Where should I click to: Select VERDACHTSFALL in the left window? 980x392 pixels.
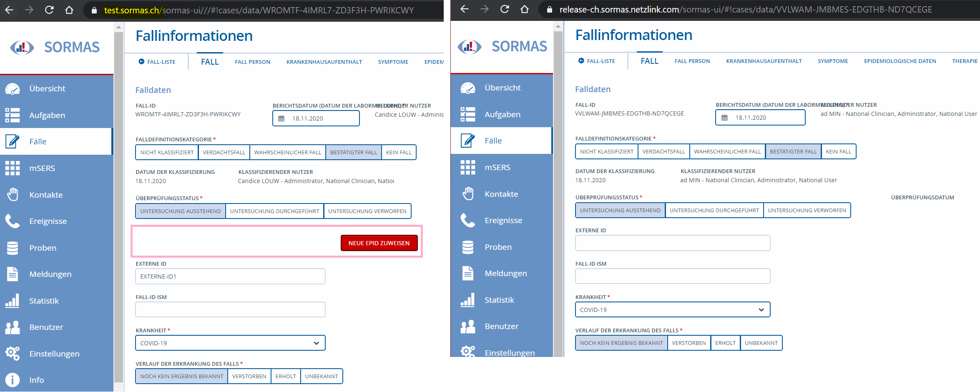tap(224, 152)
